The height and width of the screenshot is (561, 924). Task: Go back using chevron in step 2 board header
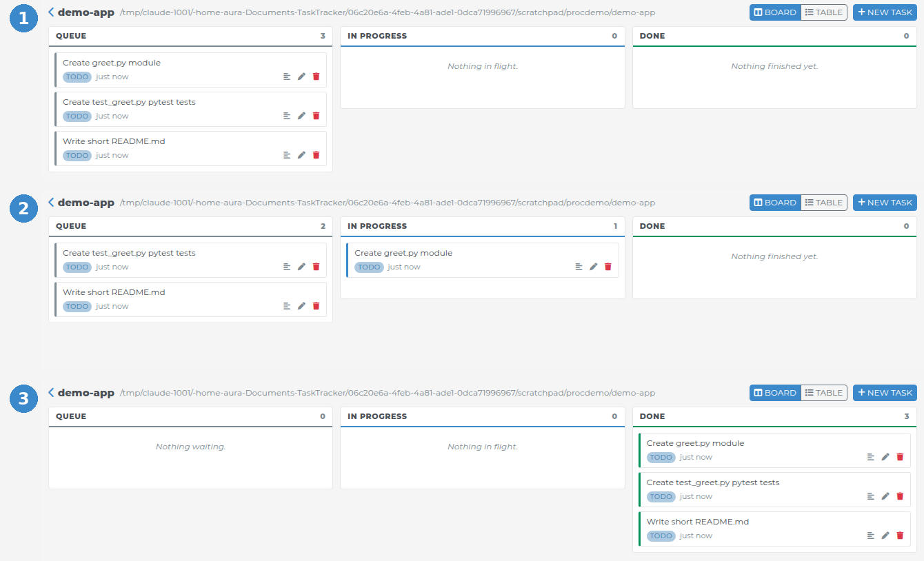coord(51,202)
